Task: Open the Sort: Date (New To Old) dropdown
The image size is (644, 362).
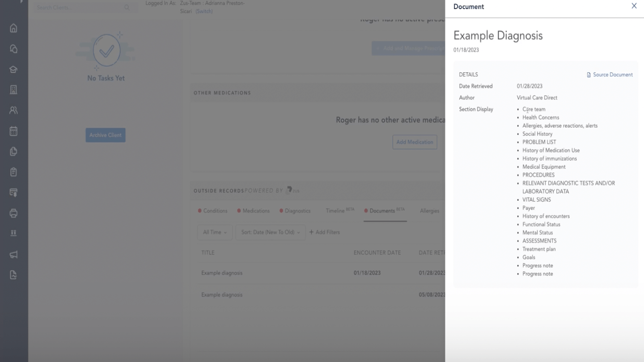Action: click(x=270, y=232)
